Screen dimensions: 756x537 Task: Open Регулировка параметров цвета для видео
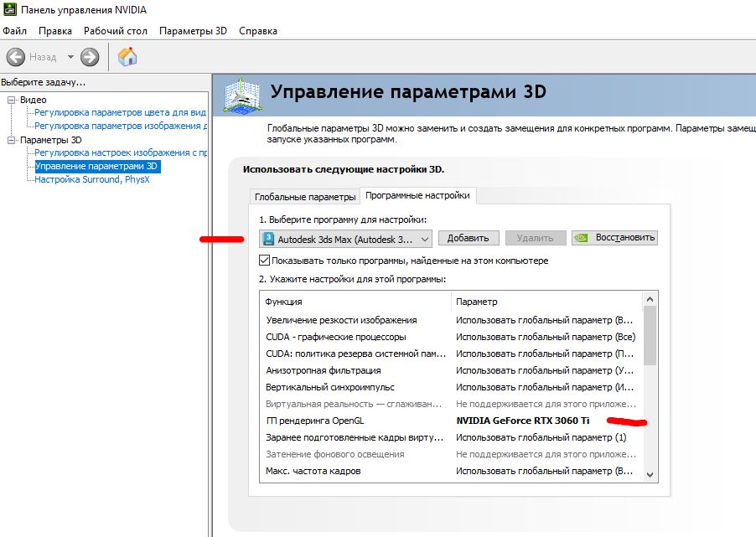pyautogui.click(x=120, y=112)
